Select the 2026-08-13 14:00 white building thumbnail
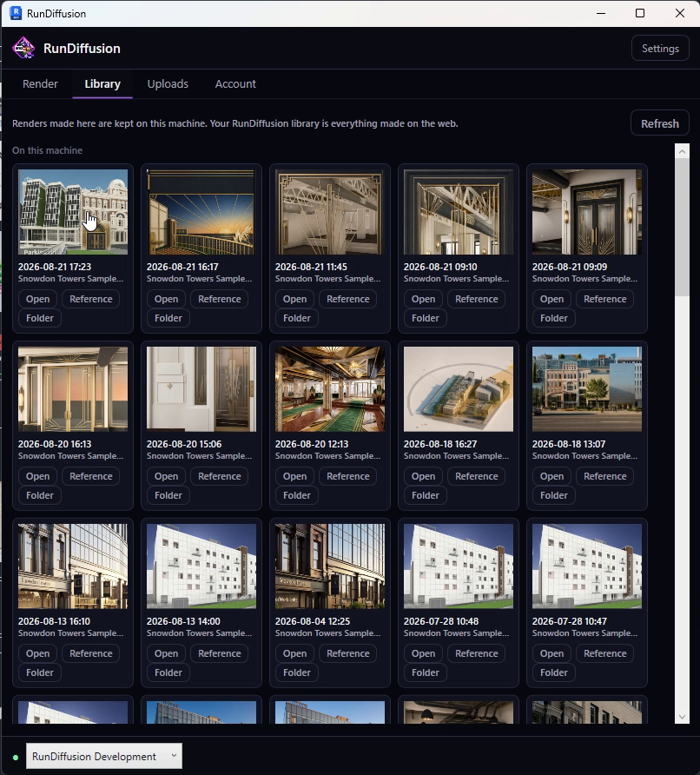 click(x=201, y=566)
